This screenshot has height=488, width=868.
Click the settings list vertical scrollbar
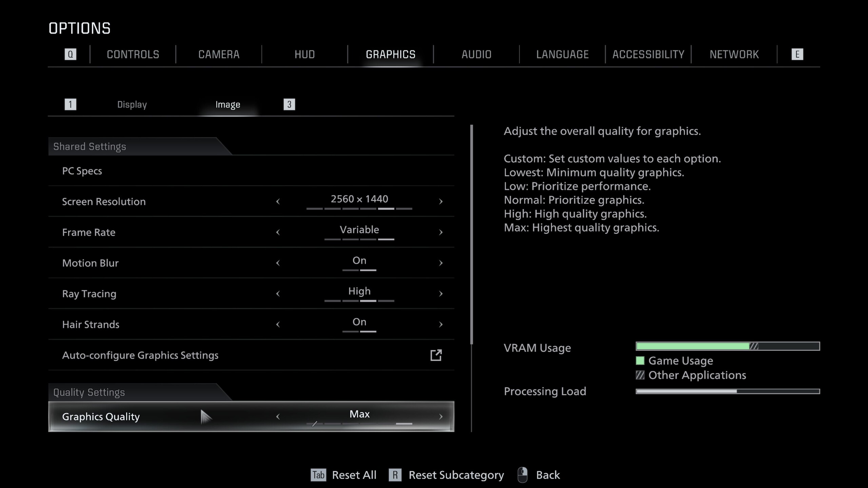471,234
